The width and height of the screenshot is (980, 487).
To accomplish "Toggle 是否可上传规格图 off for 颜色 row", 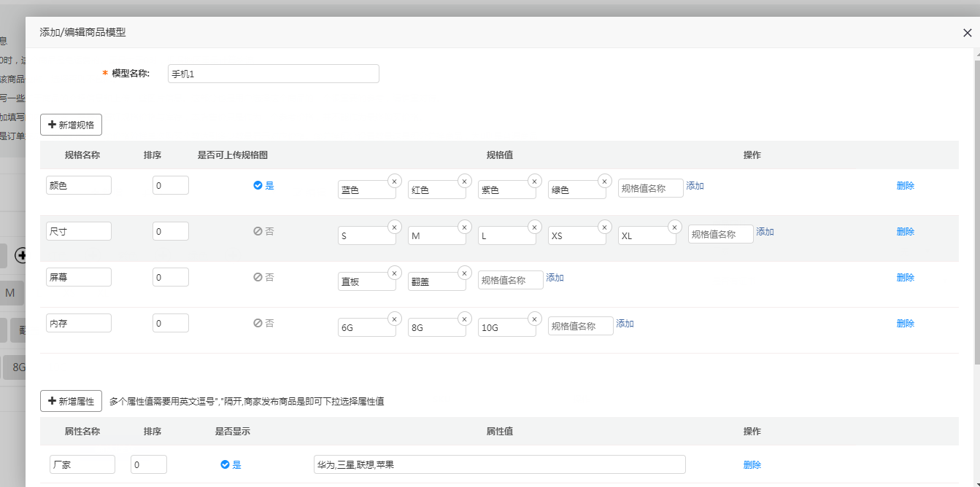I will [262, 185].
